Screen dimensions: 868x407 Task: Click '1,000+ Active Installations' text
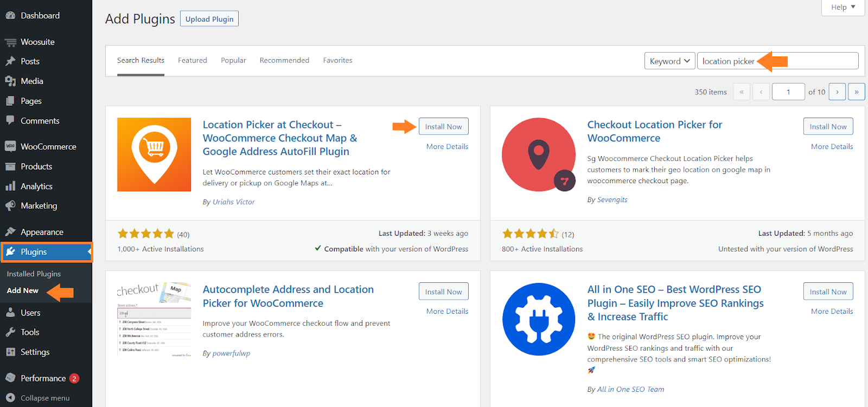[161, 249]
